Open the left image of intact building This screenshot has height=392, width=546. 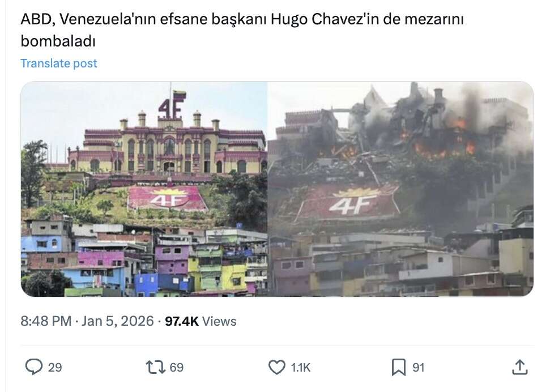[x=144, y=189]
